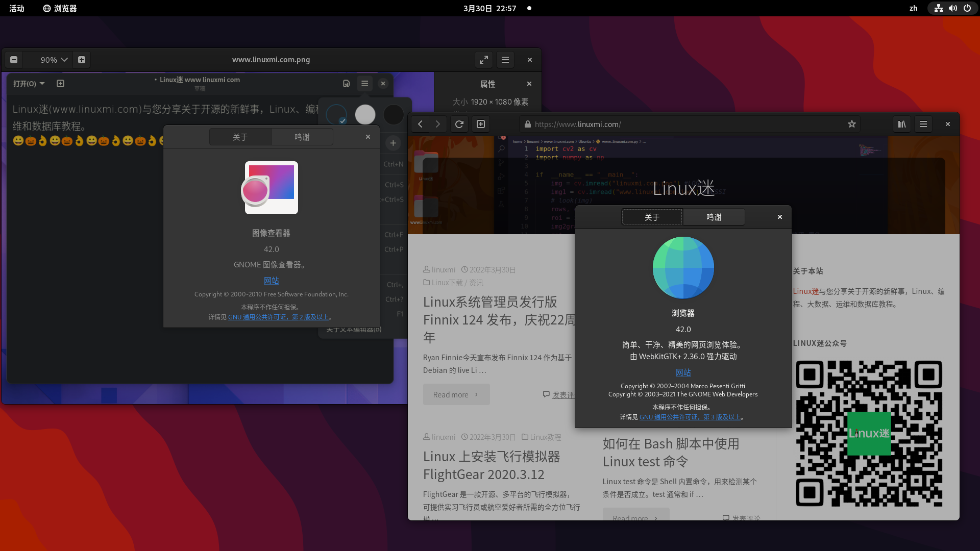Click the power icon in system tray
The width and height of the screenshot is (980, 551).
[967, 8]
